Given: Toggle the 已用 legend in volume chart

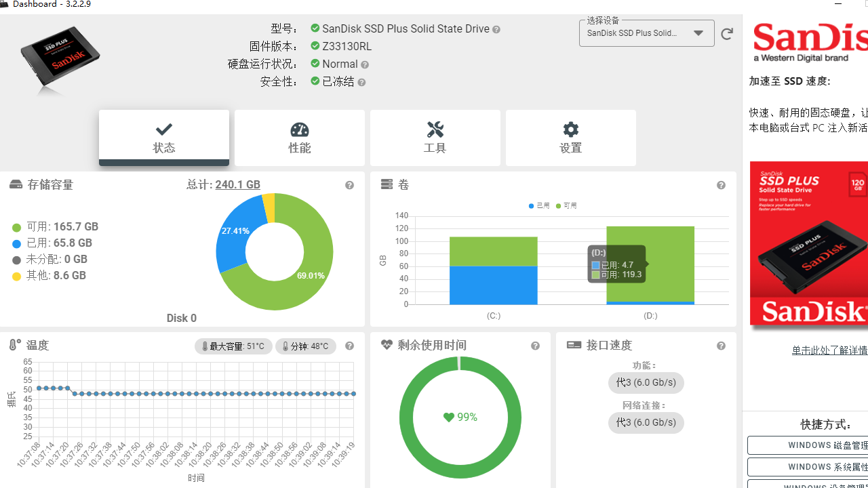Looking at the screenshot, I should [x=540, y=205].
